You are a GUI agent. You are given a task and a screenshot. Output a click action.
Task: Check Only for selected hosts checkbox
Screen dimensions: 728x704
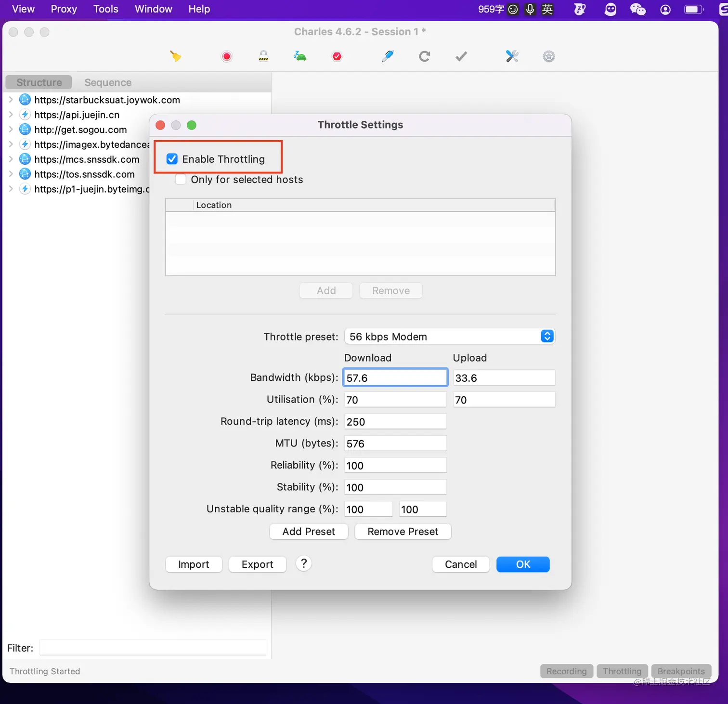click(x=181, y=180)
